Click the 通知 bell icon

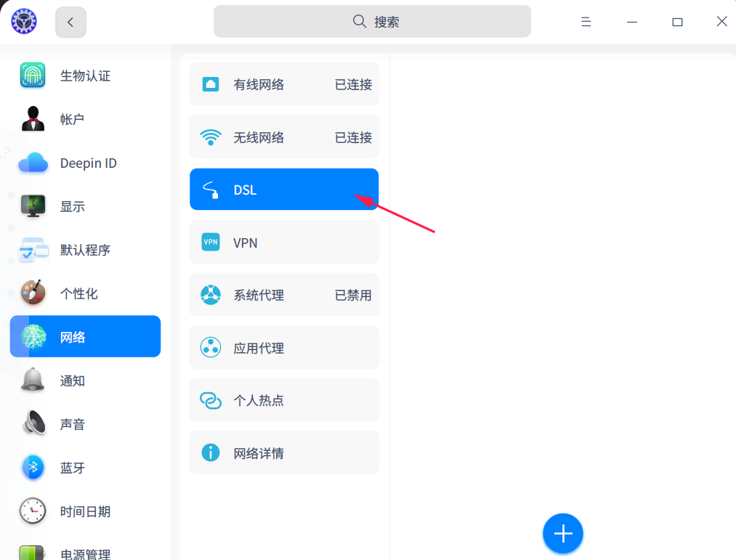(33, 380)
